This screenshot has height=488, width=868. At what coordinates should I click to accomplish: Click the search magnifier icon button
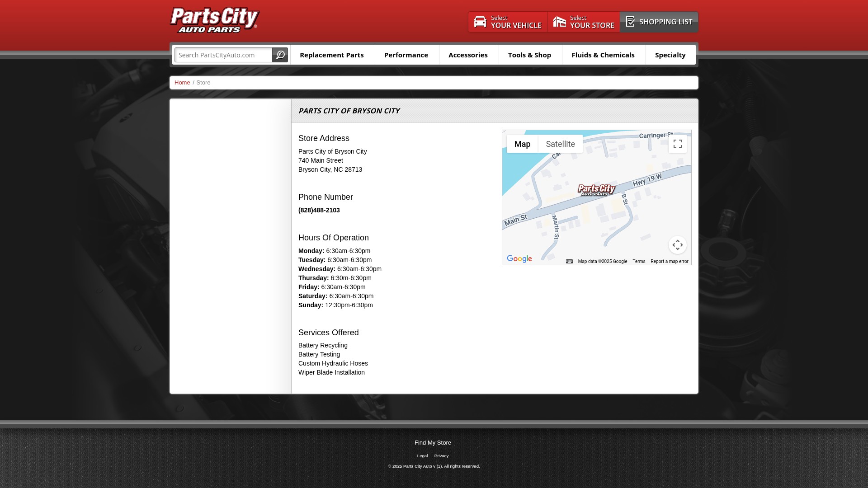pos(280,55)
